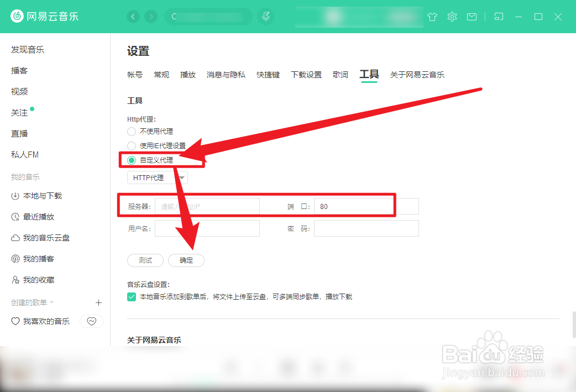This screenshot has width=576, height=392.
Task: Go back with the left arrow button
Action: pos(133,17)
